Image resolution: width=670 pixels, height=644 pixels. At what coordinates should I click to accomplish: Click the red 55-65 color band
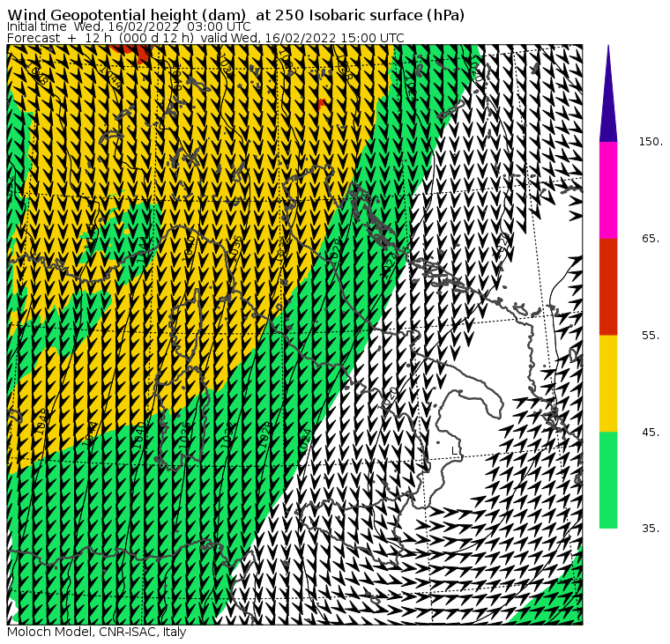608,286
